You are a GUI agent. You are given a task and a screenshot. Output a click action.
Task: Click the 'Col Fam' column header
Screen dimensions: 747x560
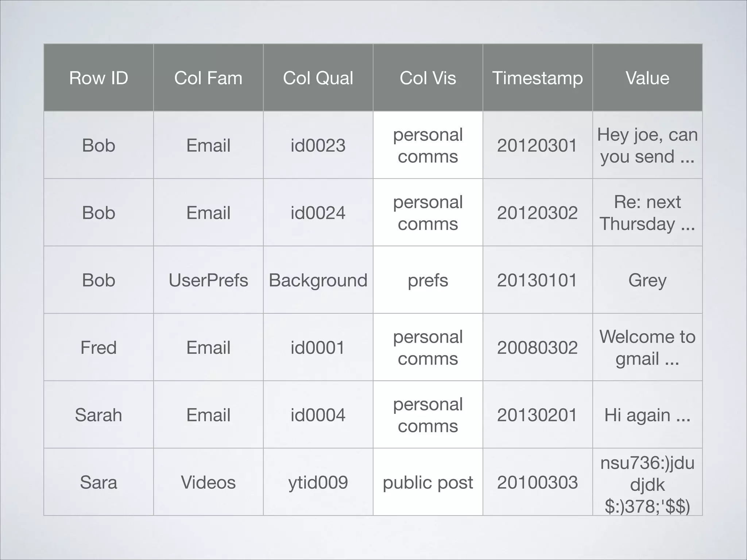pos(208,78)
